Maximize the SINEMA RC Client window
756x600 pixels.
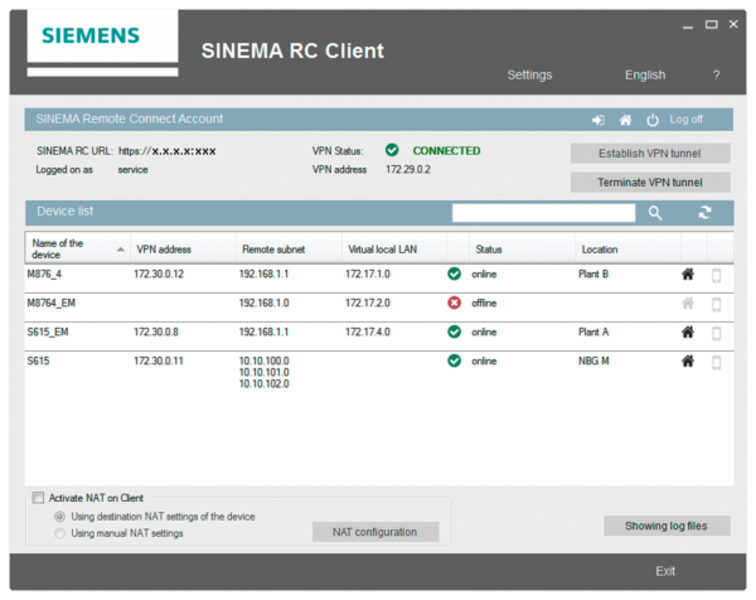click(711, 24)
